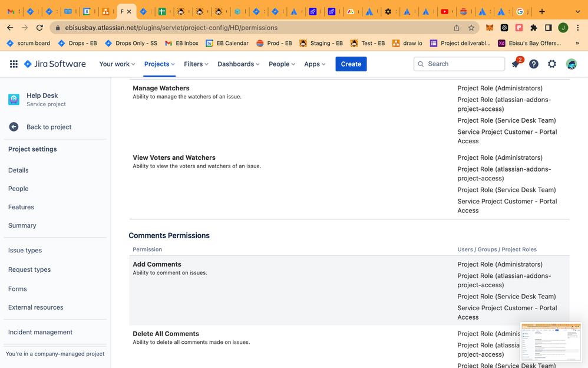This screenshot has width=588, height=368.
Task: Expand the tab search chevron
Action: (x=577, y=12)
